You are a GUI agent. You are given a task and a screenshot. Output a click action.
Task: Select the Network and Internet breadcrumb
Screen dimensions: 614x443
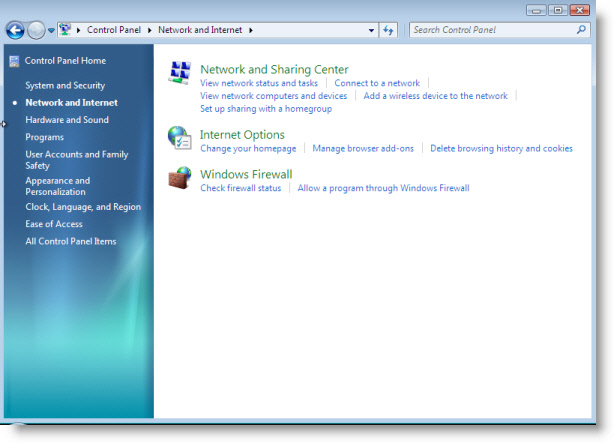pyautogui.click(x=200, y=30)
